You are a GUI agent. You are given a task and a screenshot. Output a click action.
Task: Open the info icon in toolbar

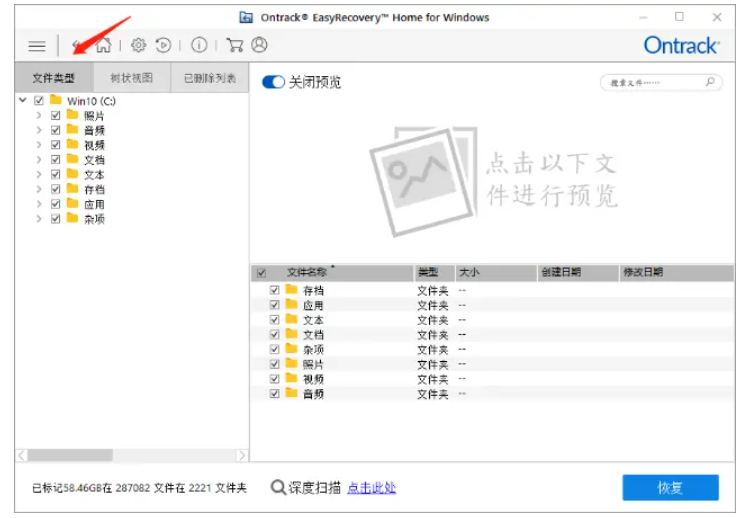click(199, 45)
